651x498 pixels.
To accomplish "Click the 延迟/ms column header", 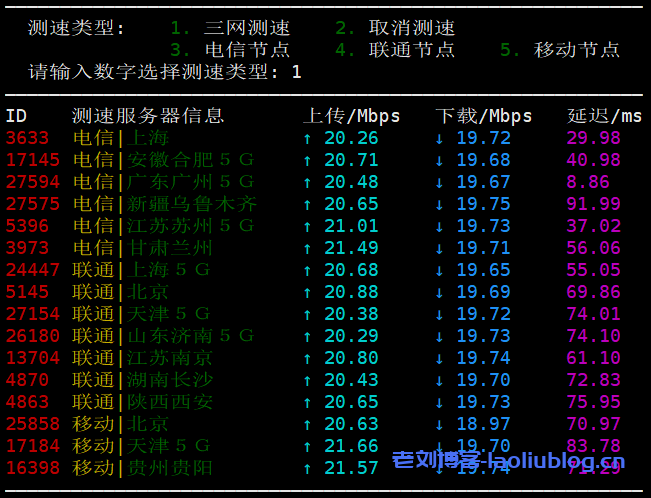I will (604, 116).
